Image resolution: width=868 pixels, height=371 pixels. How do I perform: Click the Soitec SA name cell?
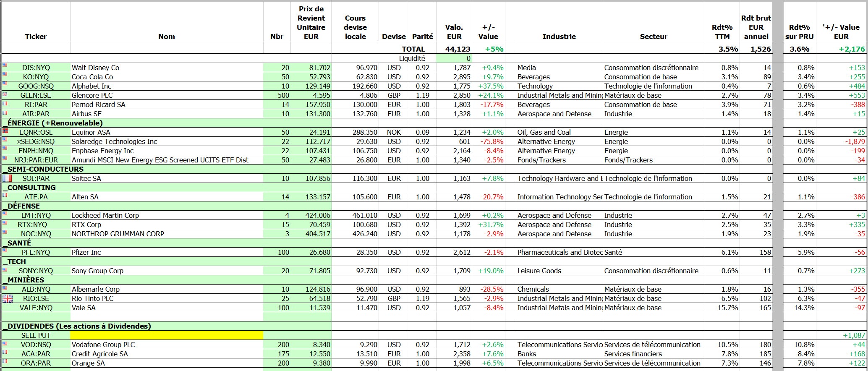[x=167, y=178]
